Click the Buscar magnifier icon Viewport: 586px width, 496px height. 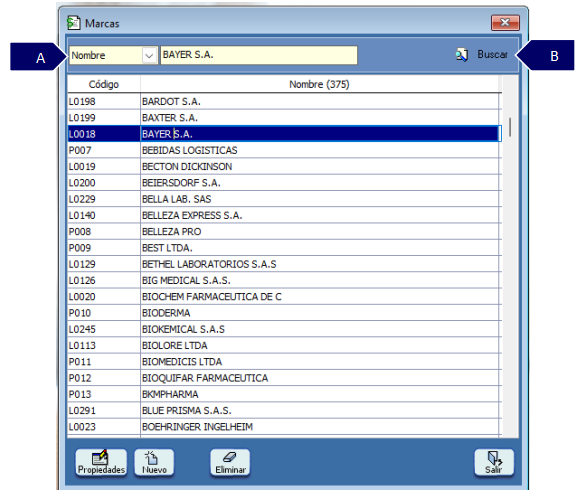pos(462,55)
